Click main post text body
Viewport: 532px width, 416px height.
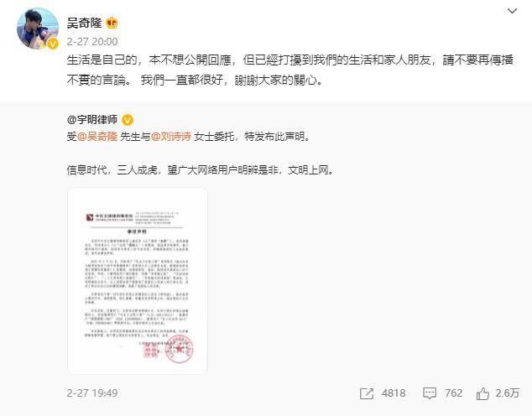(290, 70)
